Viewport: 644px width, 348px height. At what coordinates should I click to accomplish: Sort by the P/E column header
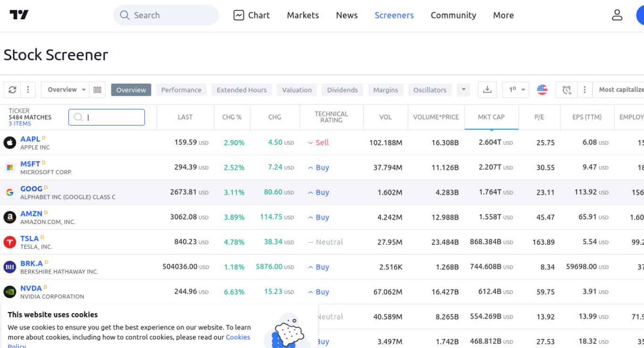[x=539, y=117]
